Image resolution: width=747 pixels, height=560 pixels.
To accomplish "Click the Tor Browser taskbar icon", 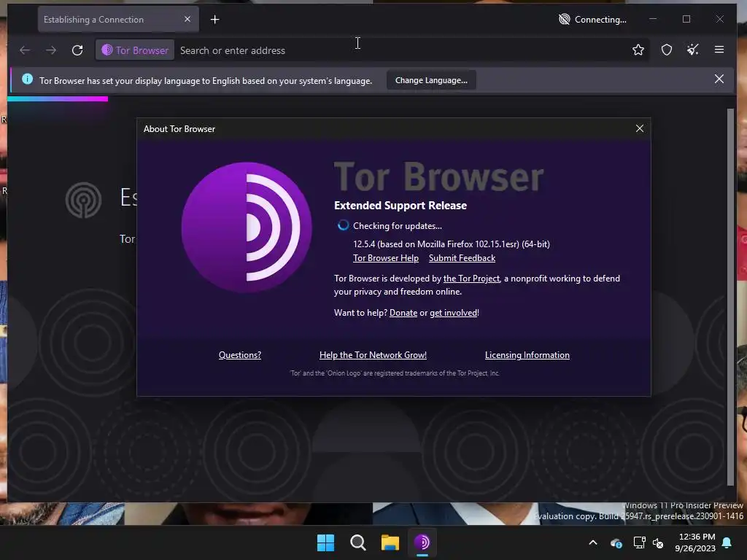I will (x=422, y=542).
